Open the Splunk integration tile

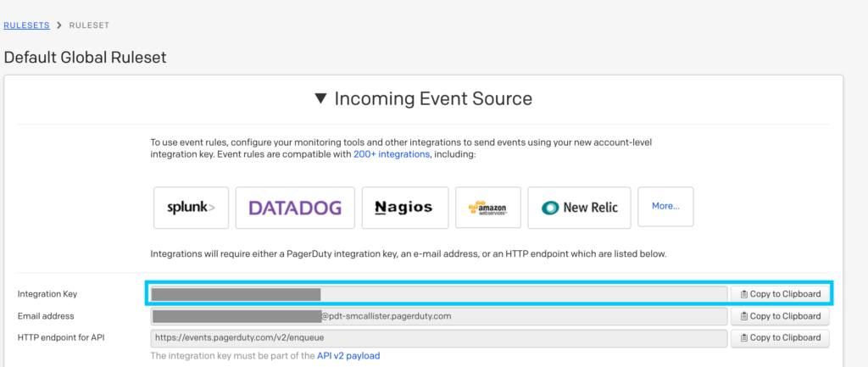191,208
